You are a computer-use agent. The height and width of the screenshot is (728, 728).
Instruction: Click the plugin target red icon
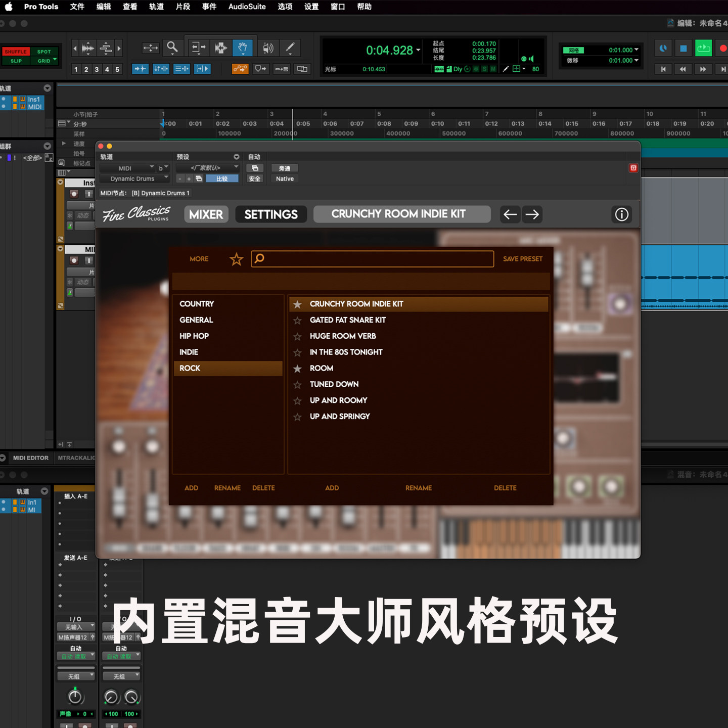[633, 168]
